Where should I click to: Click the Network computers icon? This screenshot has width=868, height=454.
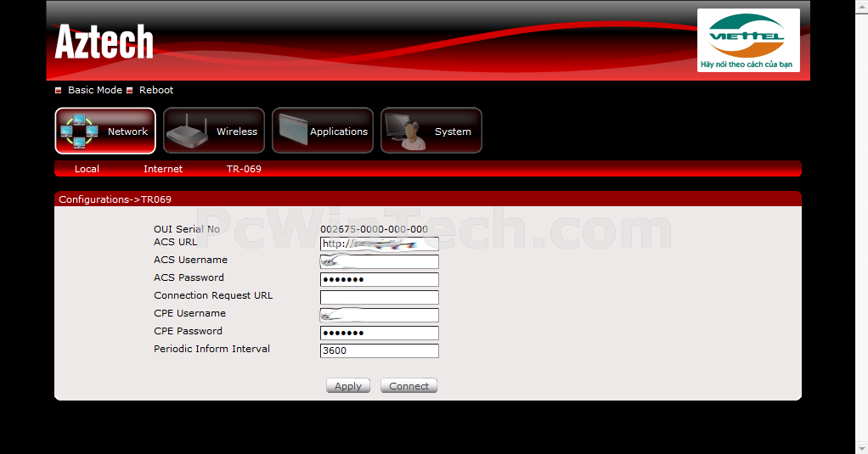pyautogui.click(x=79, y=132)
